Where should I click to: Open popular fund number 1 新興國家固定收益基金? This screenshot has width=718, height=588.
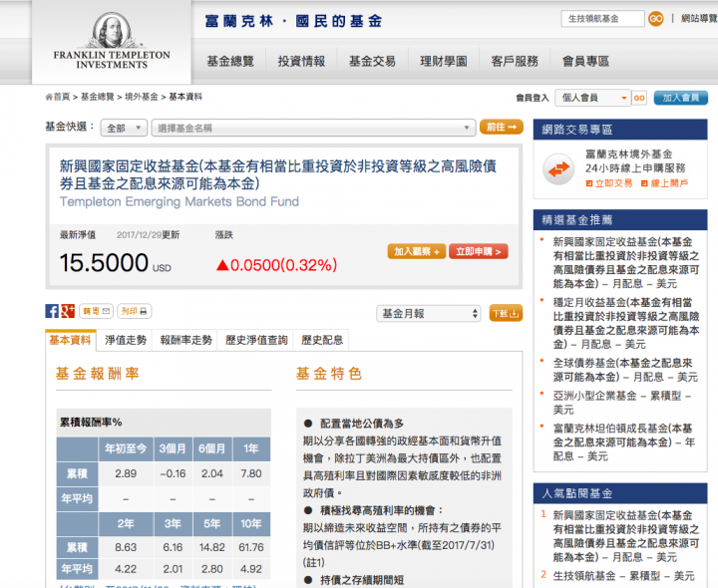click(626, 536)
